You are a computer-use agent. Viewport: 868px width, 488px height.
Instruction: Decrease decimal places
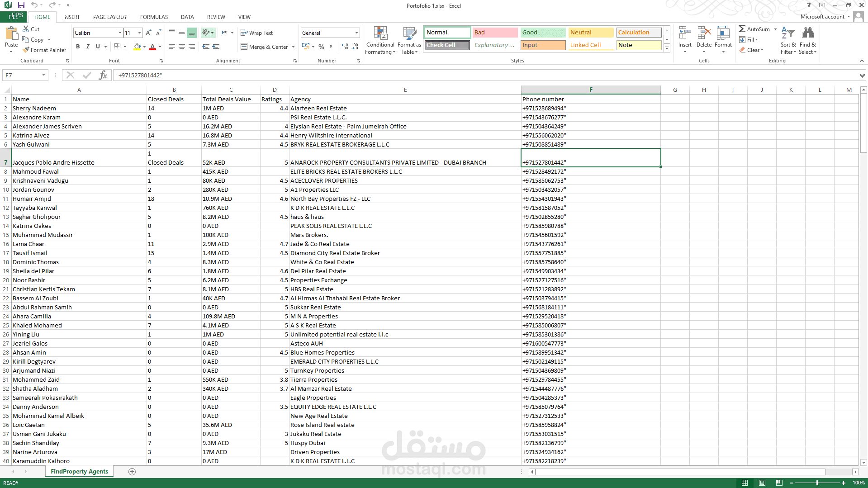click(355, 47)
